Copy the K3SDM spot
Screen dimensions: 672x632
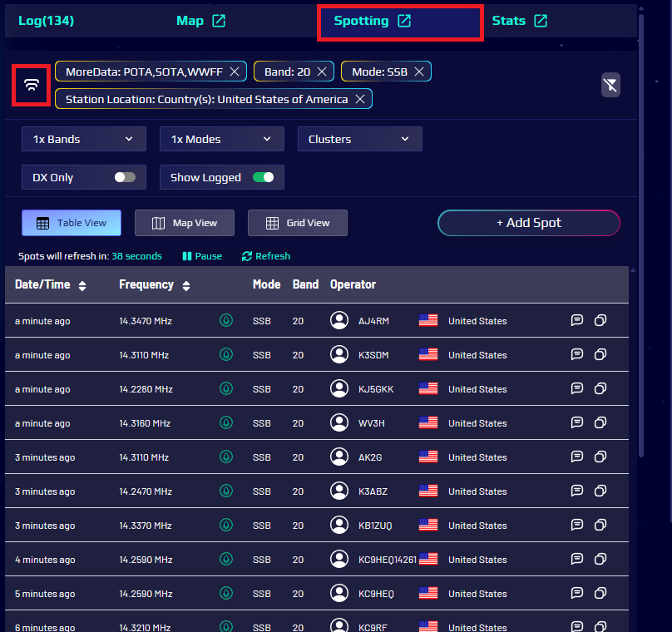click(x=600, y=354)
